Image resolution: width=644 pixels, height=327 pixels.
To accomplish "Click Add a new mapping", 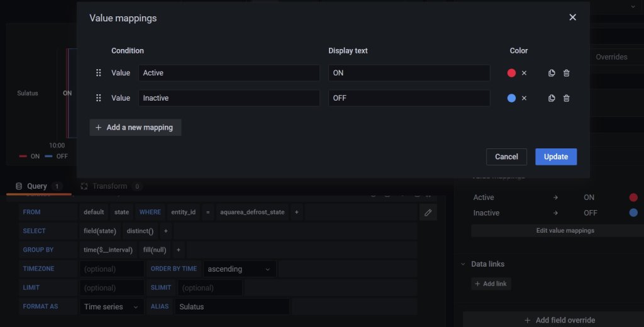I will click(135, 128).
